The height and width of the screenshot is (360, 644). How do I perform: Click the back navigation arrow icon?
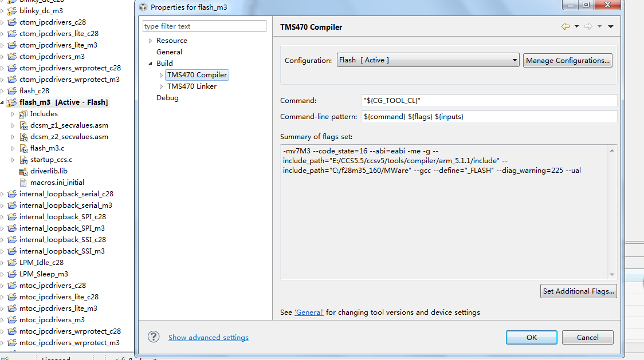coord(565,27)
